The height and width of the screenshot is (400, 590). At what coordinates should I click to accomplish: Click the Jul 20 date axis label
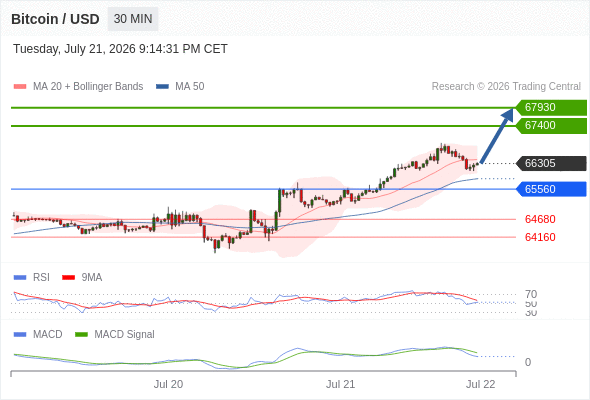(168, 384)
